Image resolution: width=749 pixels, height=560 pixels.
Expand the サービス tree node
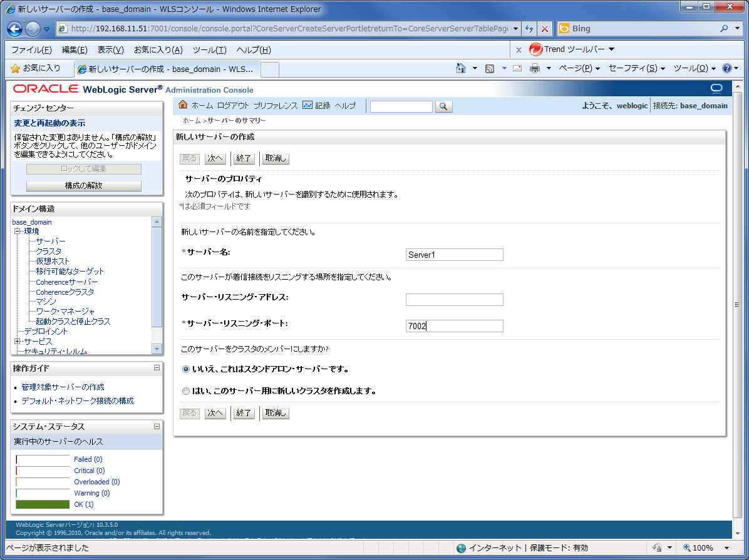tap(17, 342)
